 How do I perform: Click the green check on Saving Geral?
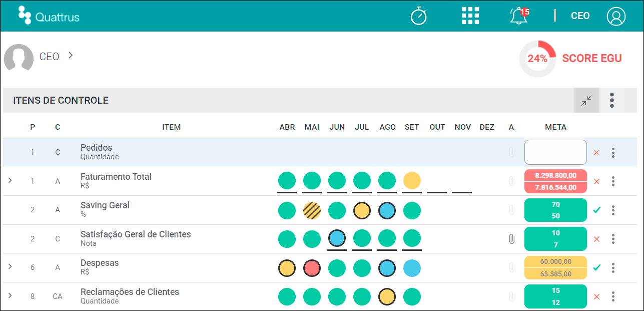596,210
